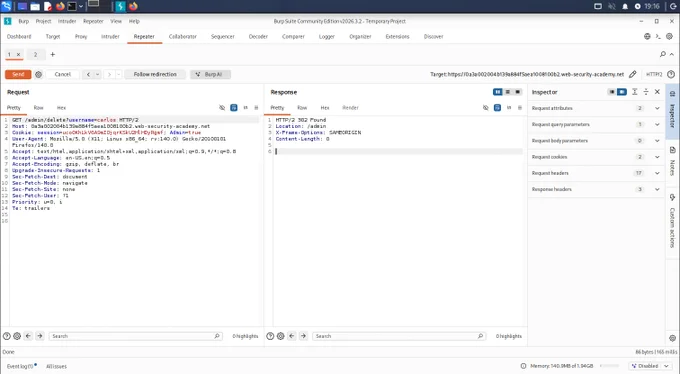Open the terminal prompt icon in the top bar
Viewport: 680px width, 374px height.
[x=658, y=36]
